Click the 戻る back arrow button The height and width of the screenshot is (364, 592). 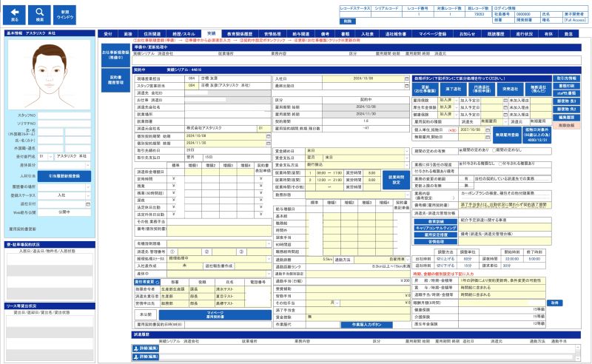[14, 15]
